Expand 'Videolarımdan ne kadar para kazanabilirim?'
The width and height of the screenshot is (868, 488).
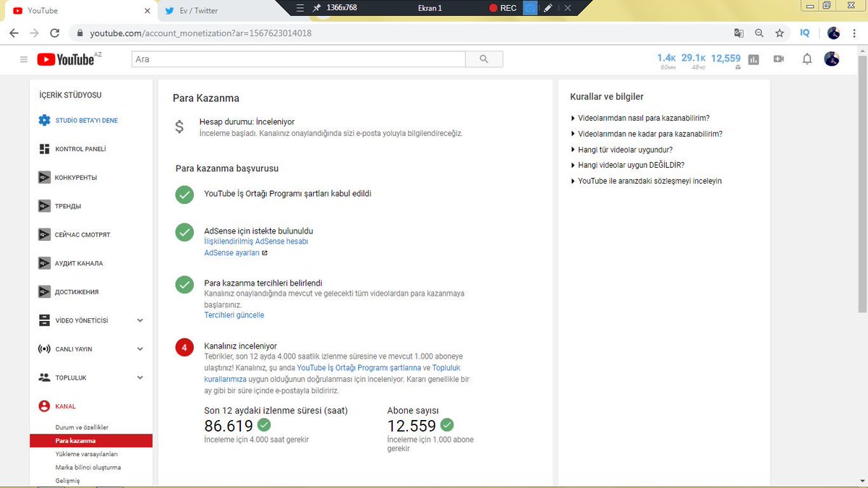click(x=647, y=134)
